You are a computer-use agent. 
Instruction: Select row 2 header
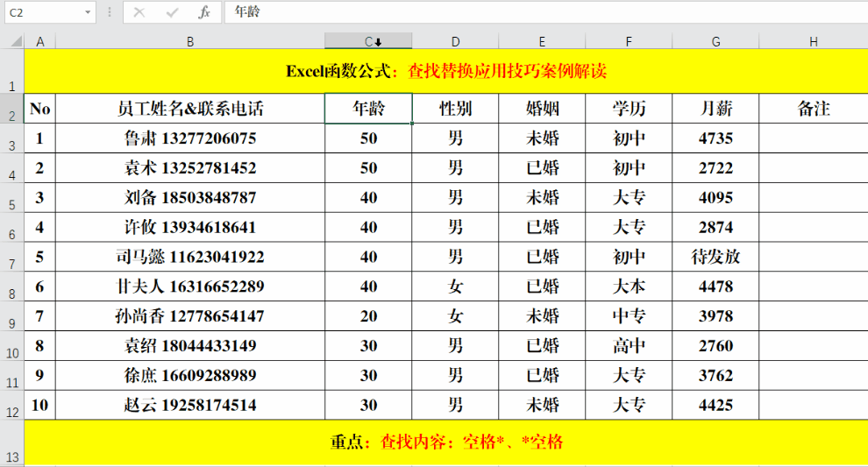point(11,109)
